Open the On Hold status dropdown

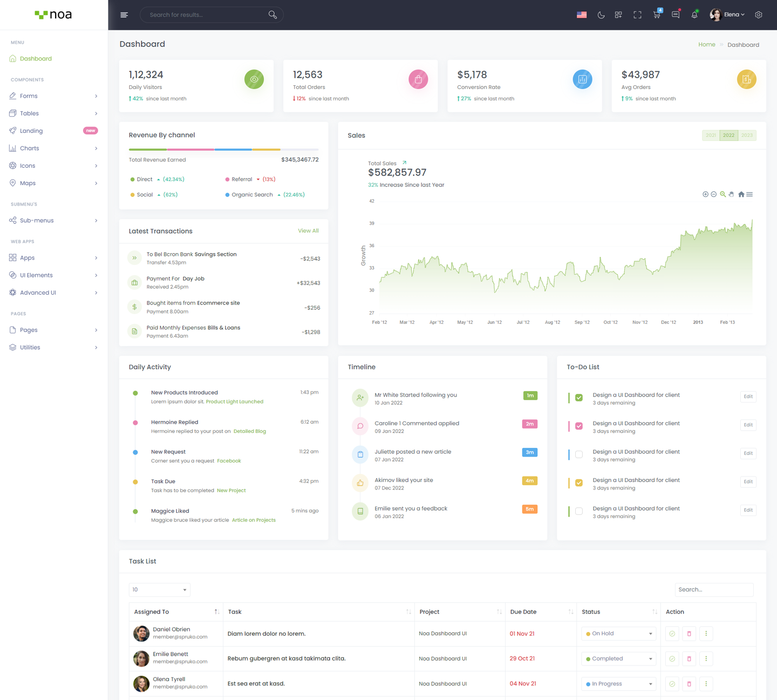(618, 634)
